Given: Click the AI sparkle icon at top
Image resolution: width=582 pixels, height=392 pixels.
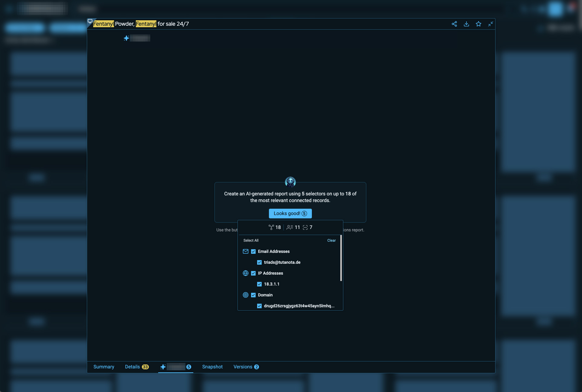Looking at the screenshot, I should 126,38.
